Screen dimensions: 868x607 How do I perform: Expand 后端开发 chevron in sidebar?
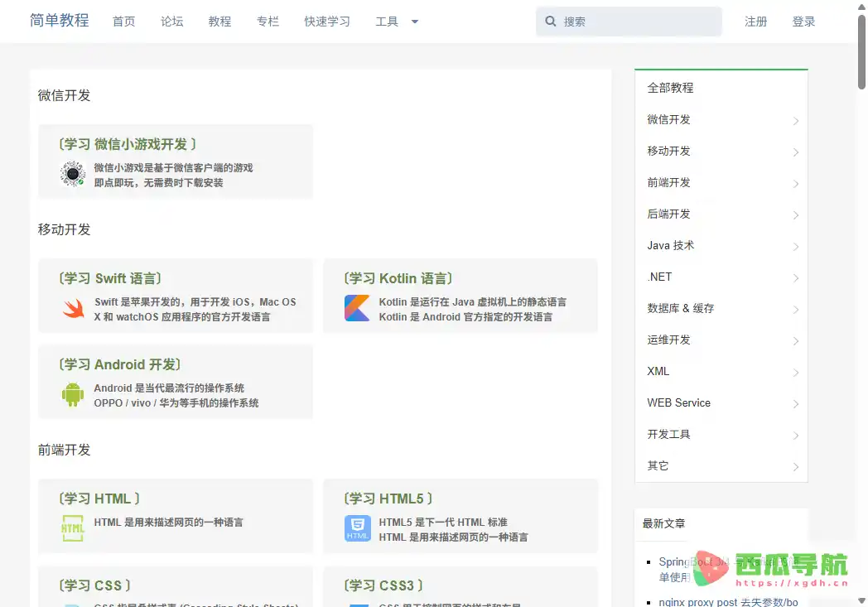(x=795, y=215)
